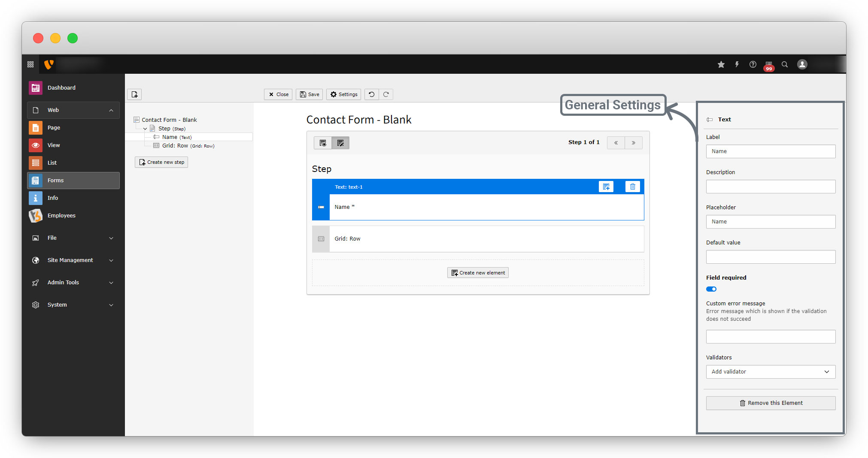Open the help question mark icon
The image size is (868, 458).
[753, 64]
